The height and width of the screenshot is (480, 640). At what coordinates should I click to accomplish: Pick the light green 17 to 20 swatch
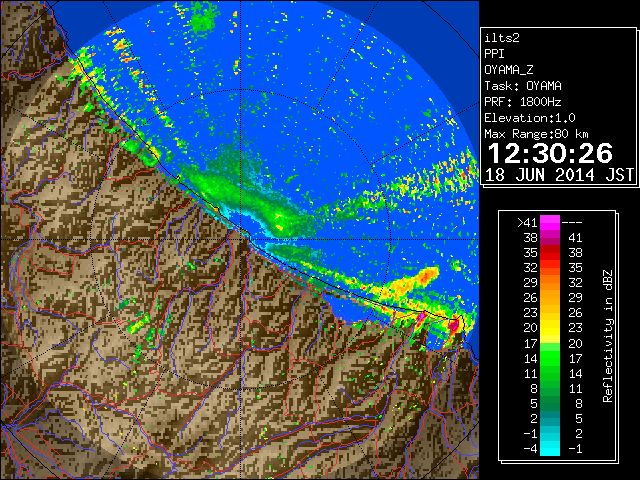pyautogui.click(x=550, y=343)
